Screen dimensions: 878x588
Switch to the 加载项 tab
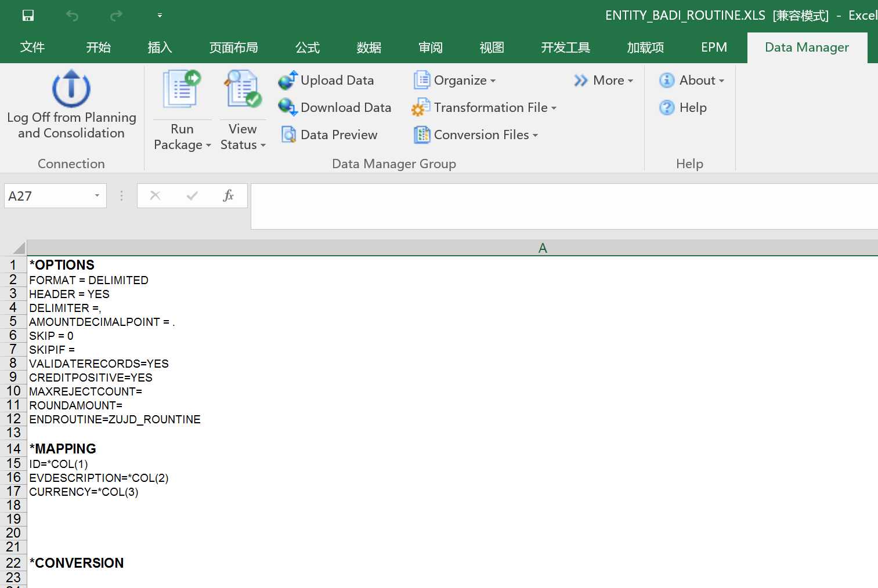(x=645, y=48)
